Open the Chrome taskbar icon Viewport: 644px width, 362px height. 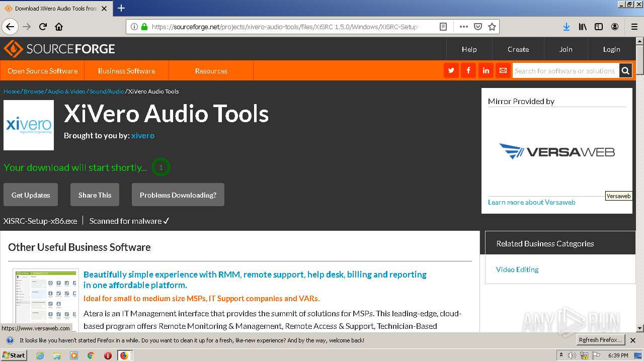pos(91,355)
